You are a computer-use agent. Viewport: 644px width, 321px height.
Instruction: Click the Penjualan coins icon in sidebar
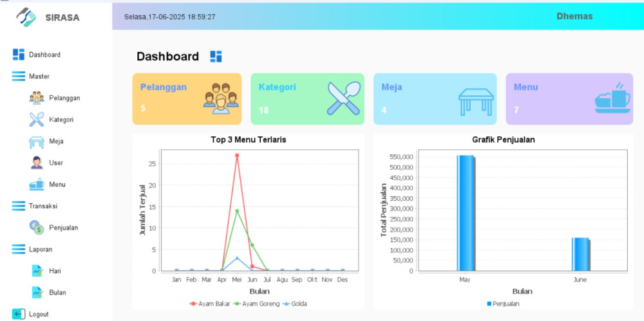(37, 228)
